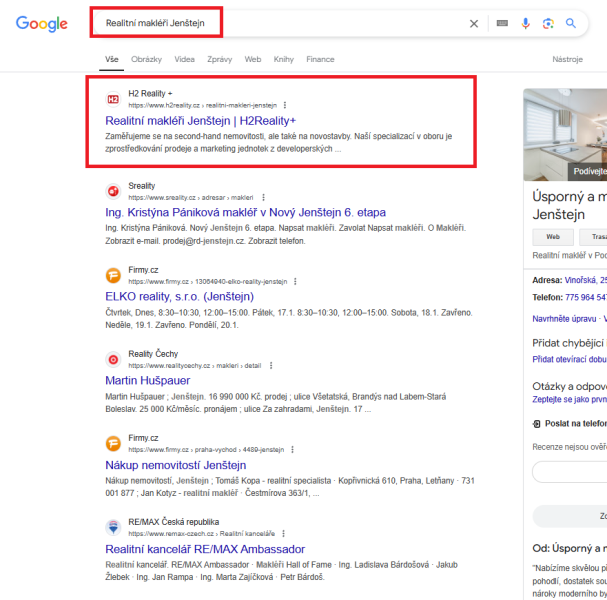The height and width of the screenshot is (600, 607).
Task: Click the magnifying glass search icon
Action: coord(571,23)
